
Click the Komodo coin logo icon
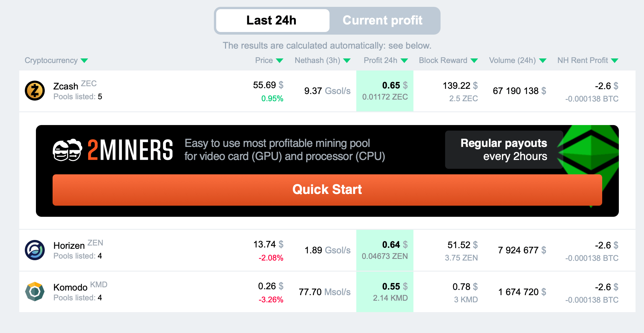click(x=35, y=292)
